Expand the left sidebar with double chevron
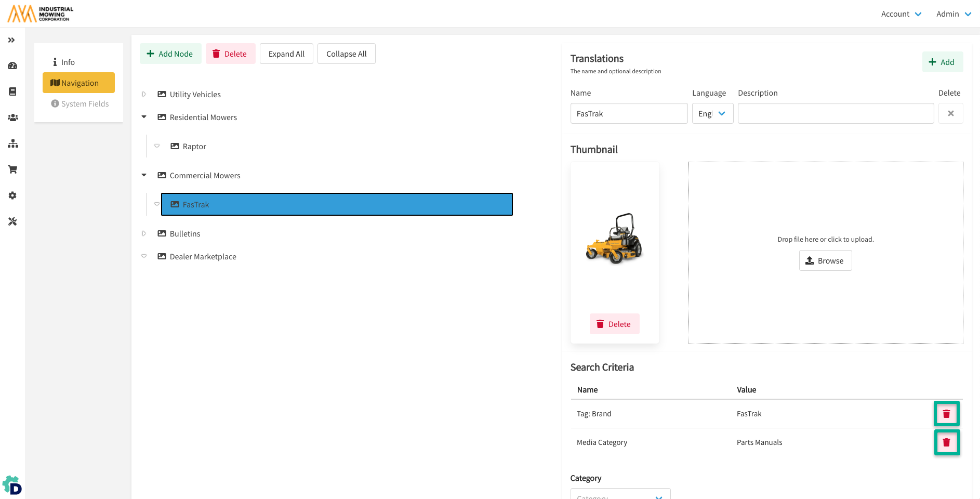 tap(11, 40)
